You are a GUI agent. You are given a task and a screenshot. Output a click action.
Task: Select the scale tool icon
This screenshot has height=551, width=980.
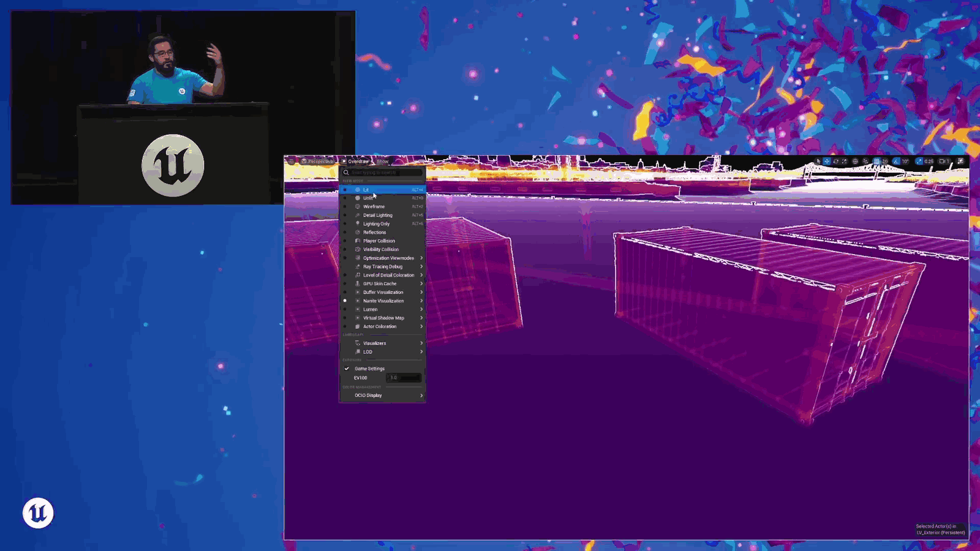point(844,161)
